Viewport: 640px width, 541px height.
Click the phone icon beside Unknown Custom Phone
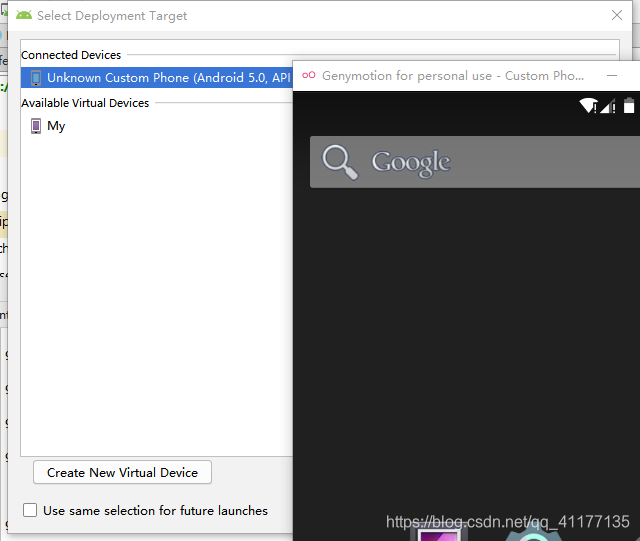36,78
